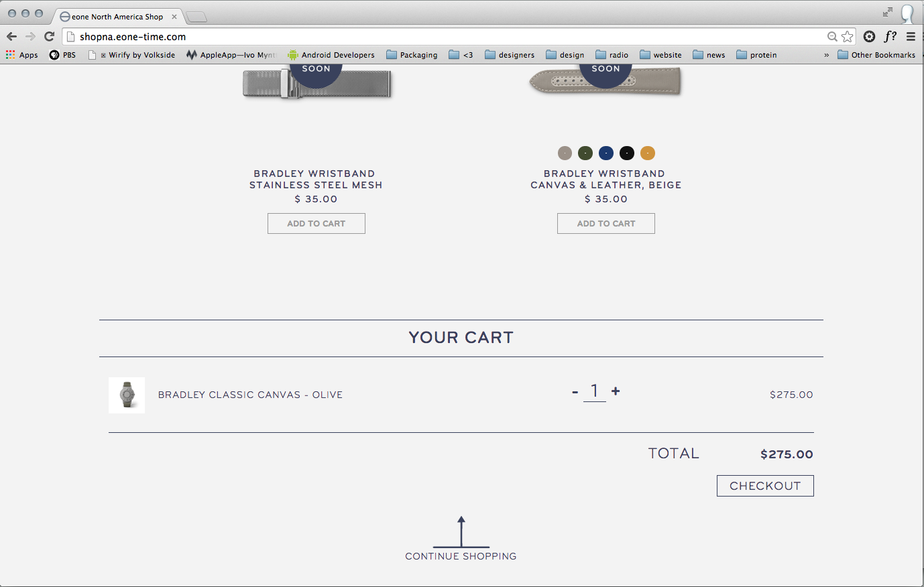Click the macOS yellow minimize window button
The height and width of the screenshot is (587, 924).
coord(25,13)
